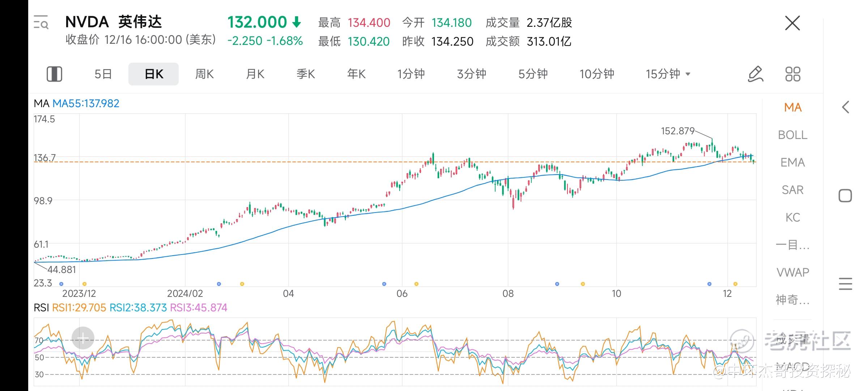
Task: Tap the Android back chevron
Action: (846, 107)
